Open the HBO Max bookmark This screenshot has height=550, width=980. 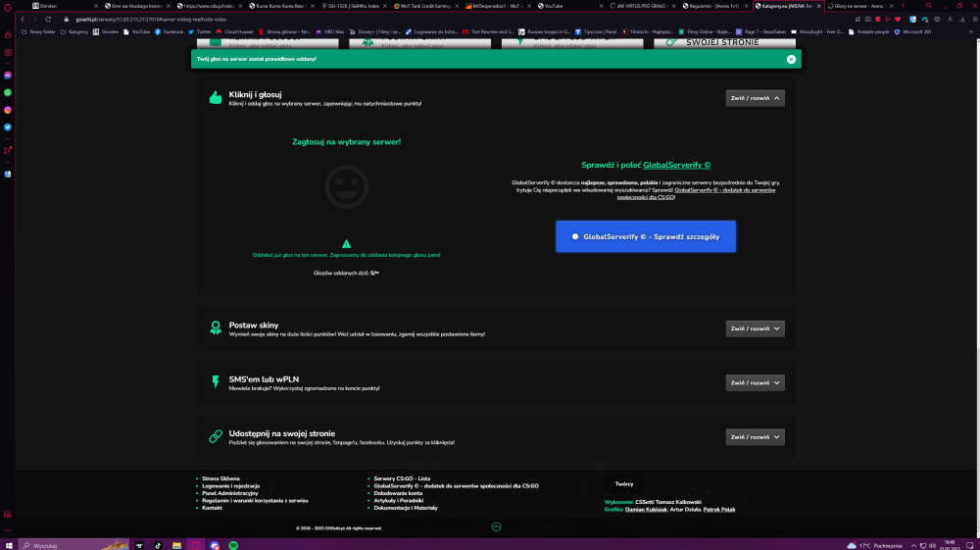click(x=330, y=32)
